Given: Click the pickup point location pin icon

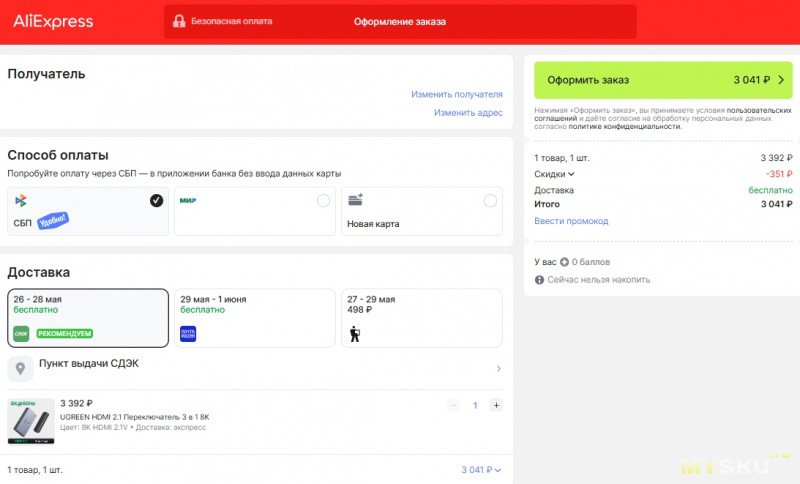Looking at the screenshot, I should (x=20, y=368).
